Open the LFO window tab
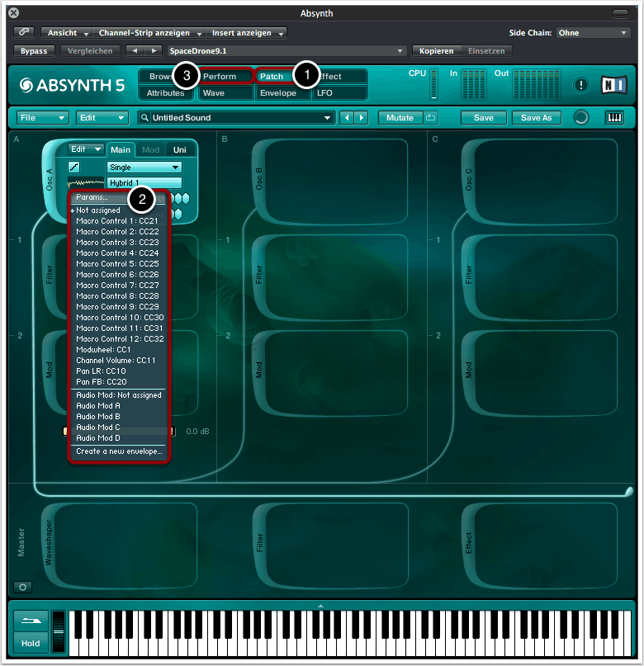 tap(339, 93)
